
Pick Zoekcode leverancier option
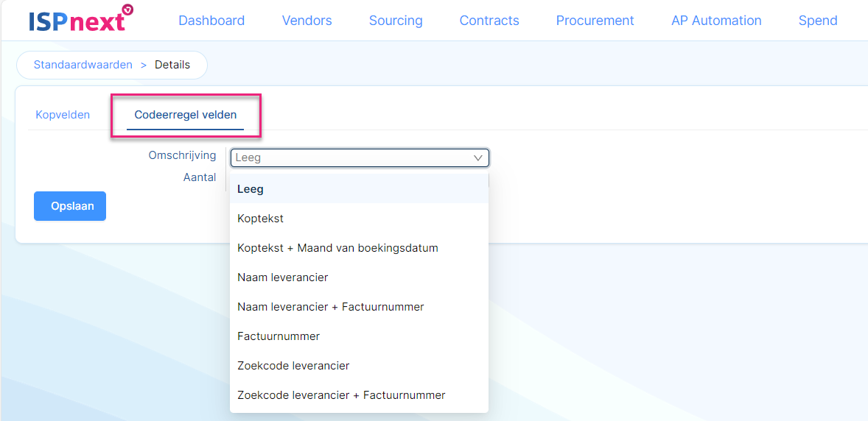[360, 366]
